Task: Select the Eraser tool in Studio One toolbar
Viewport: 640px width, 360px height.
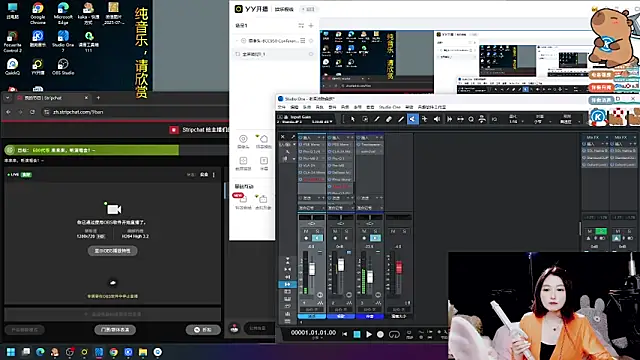Action: coord(389,119)
